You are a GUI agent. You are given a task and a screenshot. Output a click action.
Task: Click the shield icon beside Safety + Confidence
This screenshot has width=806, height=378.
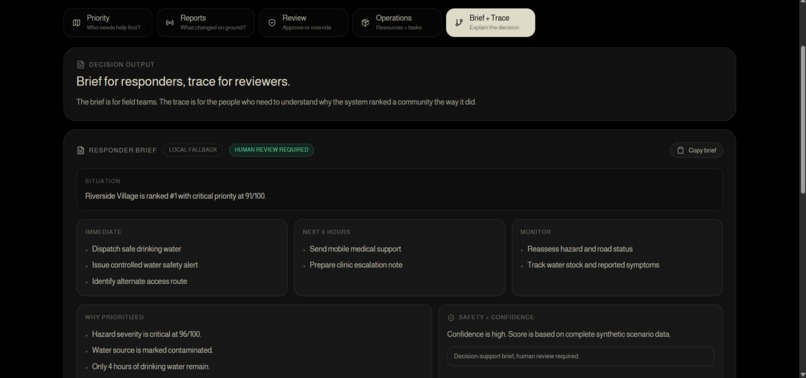pyautogui.click(x=451, y=318)
